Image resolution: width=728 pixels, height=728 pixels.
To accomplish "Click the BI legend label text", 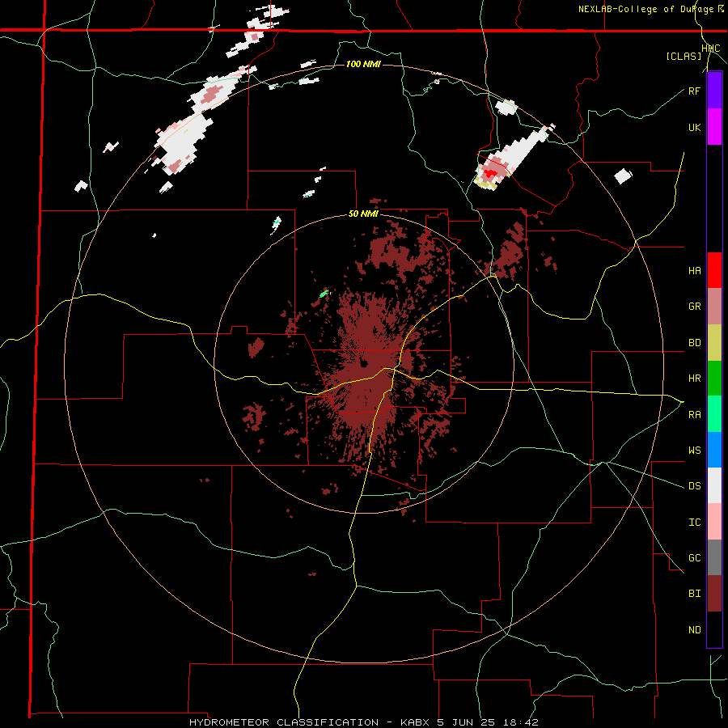I will 694,594.
